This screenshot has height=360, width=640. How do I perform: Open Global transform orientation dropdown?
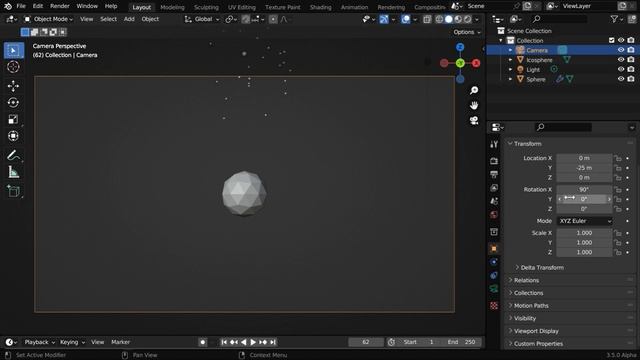pyautogui.click(x=202, y=19)
